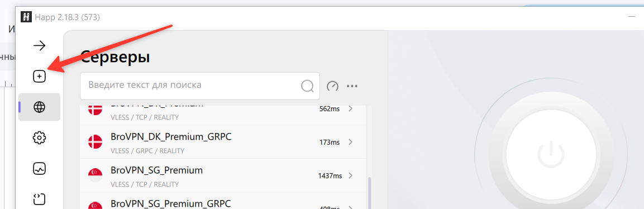Click the Singapore flag of BroVPN_SG_Premium_GRPC

(95, 205)
